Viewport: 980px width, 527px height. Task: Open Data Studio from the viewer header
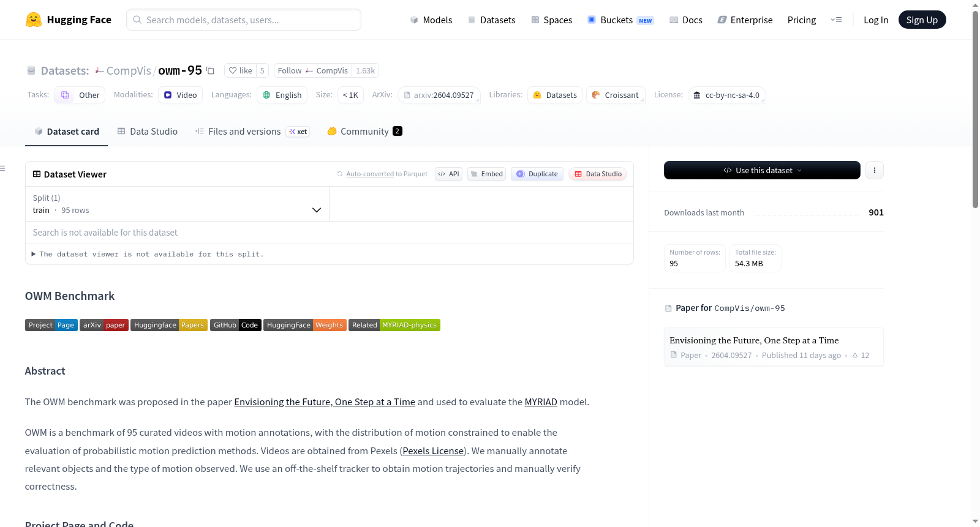click(x=598, y=174)
